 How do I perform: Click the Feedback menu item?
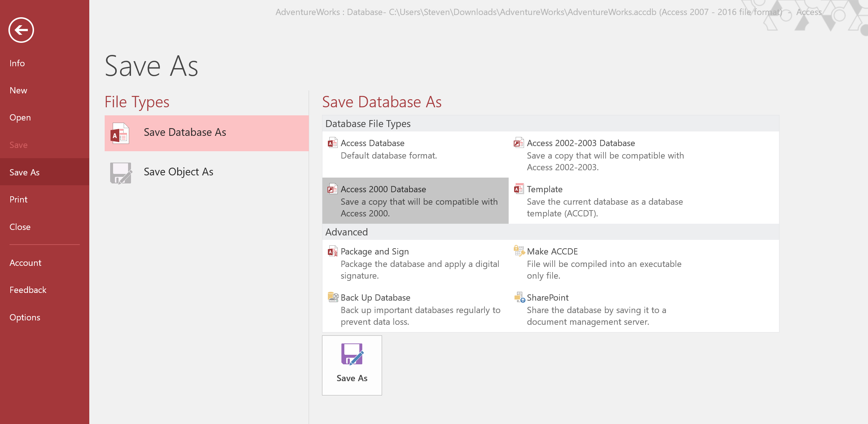point(28,290)
